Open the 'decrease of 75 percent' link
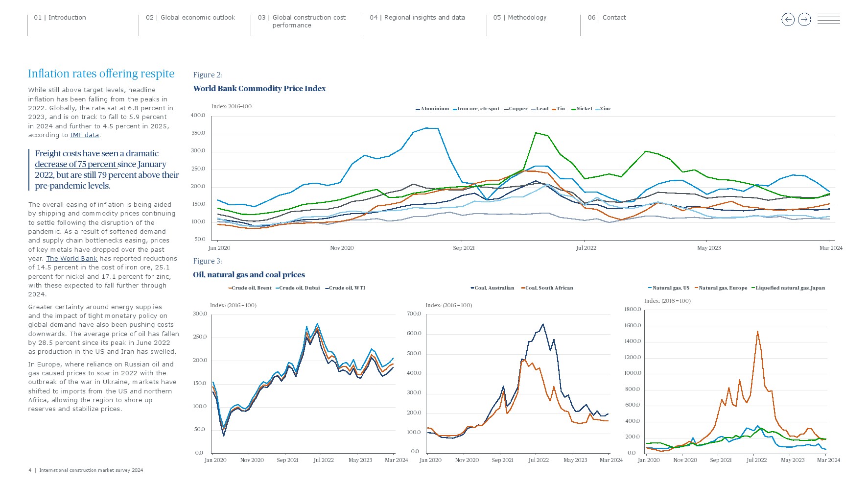Viewport: 868px width, 486px height. coord(75,164)
